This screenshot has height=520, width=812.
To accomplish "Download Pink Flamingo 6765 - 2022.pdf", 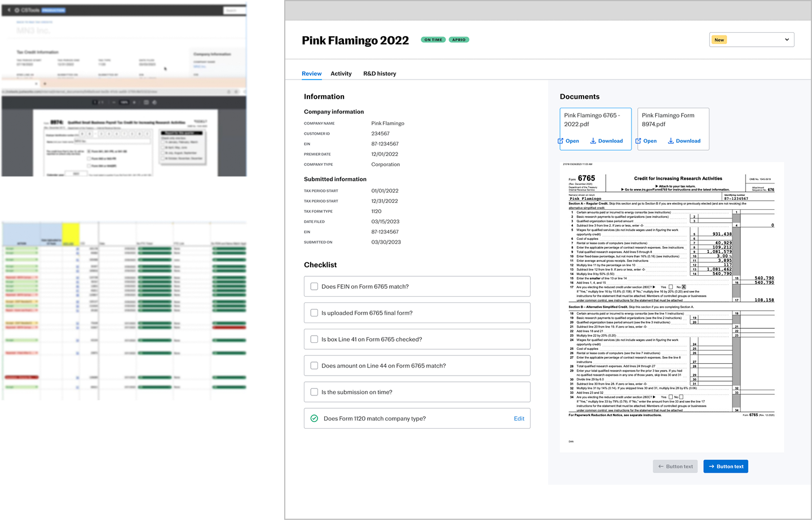I will point(606,141).
